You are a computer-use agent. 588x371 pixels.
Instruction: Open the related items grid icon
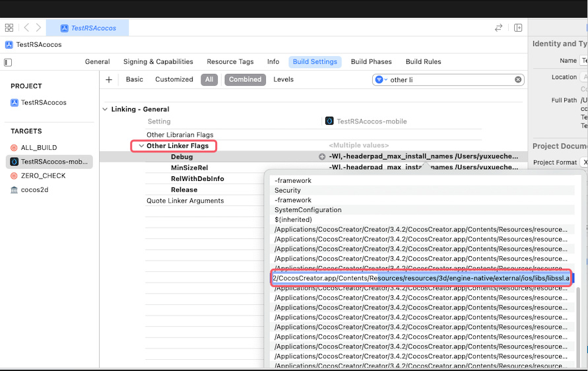[x=9, y=28]
